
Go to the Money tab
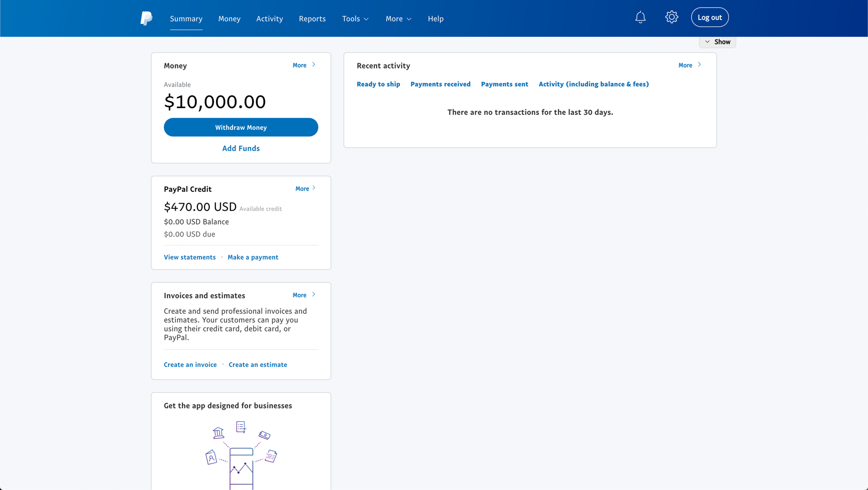coord(229,19)
